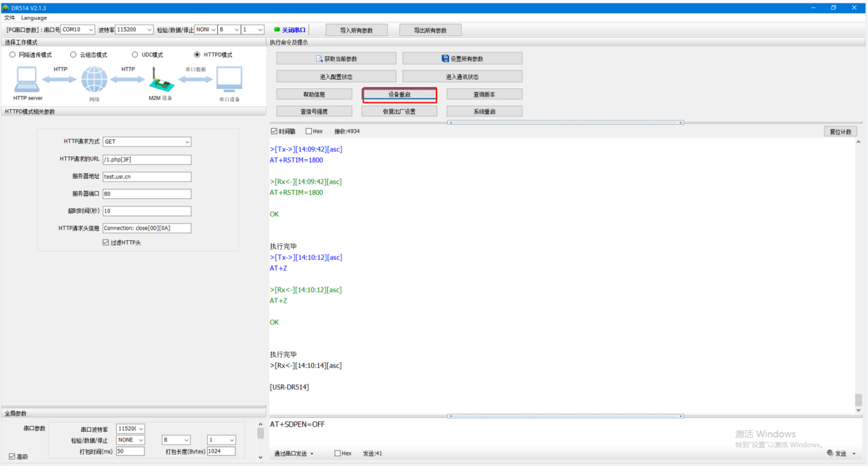Enable the Hex checkbox beside 时间戳
This screenshot has width=868, height=466.
click(309, 131)
